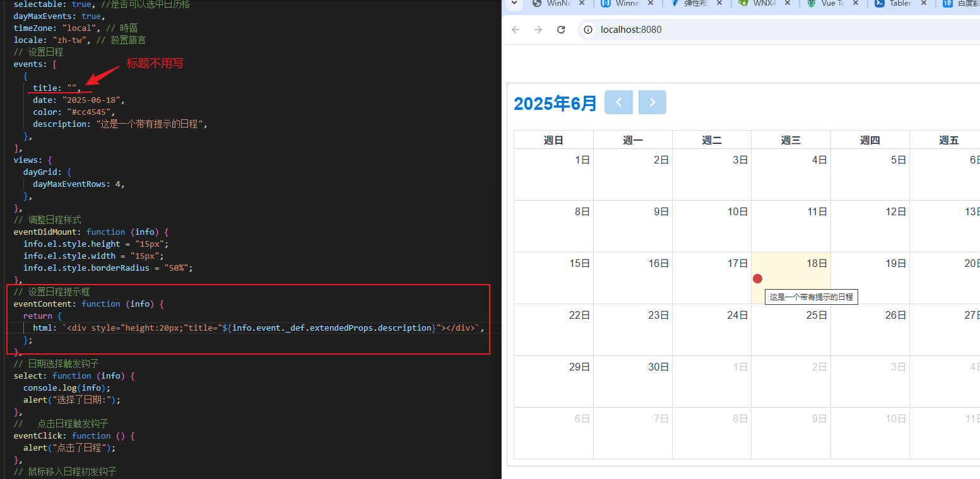Select the 12日 date cell
The width and height of the screenshot is (980, 479).
(x=870, y=226)
